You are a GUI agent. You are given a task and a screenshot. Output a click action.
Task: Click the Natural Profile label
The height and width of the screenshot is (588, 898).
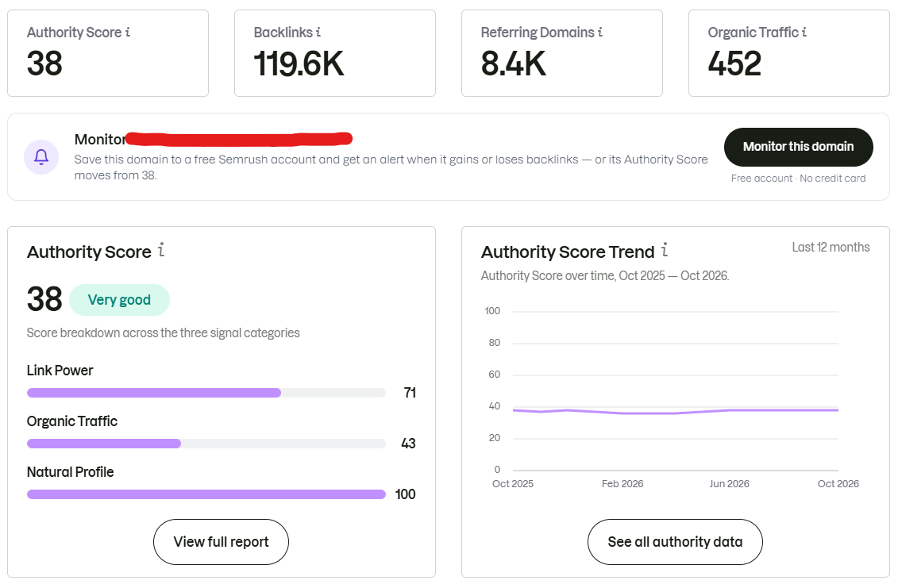pyautogui.click(x=71, y=472)
